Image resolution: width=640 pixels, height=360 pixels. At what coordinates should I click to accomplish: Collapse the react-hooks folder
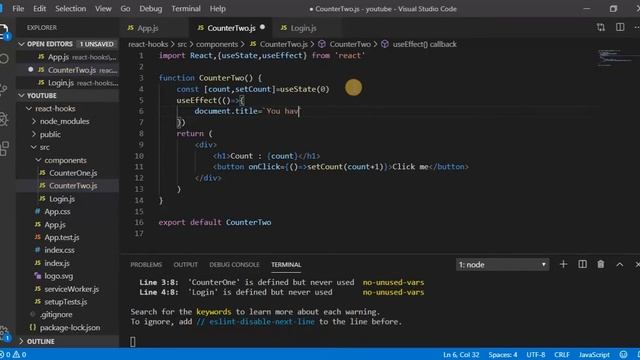29,109
